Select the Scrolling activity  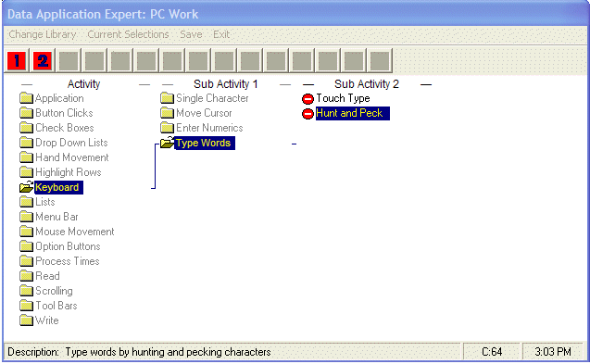tap(54, 291)
